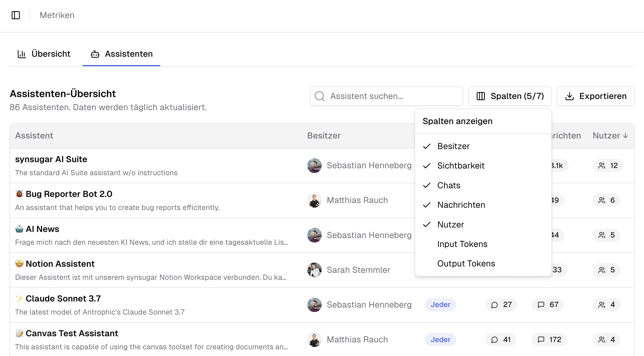Click the robot icon next to Assistenten tab

click(95, 54)
